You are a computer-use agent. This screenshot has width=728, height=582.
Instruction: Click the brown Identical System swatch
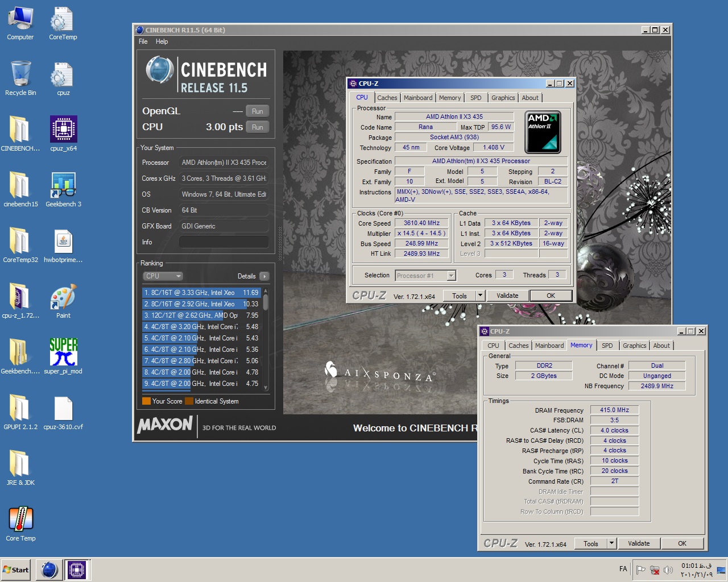[189, 401]
